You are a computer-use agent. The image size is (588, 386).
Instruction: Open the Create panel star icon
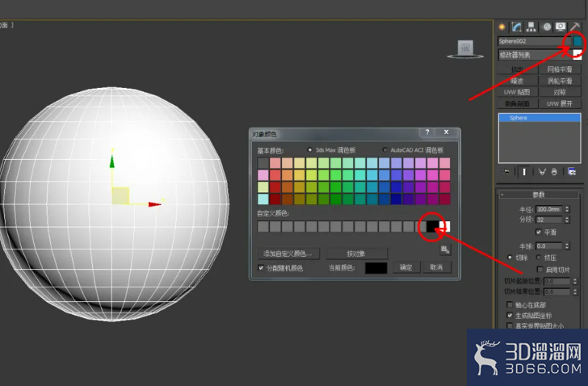click(x=502, y=27)
